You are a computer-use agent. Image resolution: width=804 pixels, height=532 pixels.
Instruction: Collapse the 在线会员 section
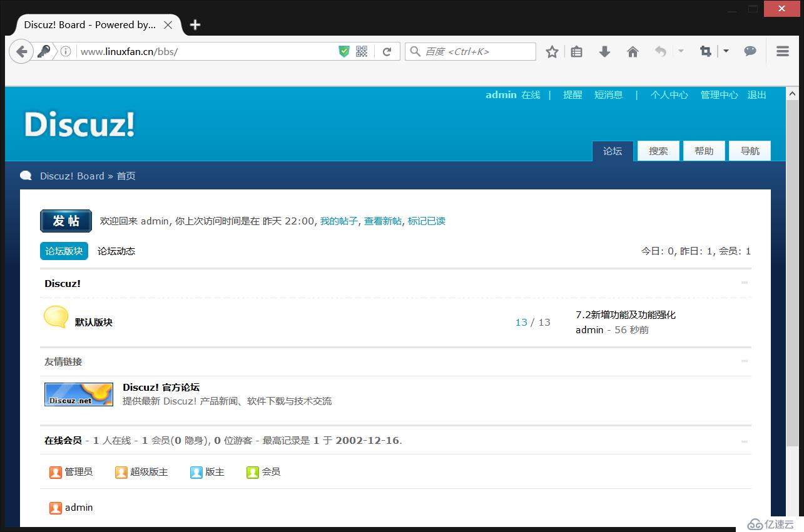(745, 441)
